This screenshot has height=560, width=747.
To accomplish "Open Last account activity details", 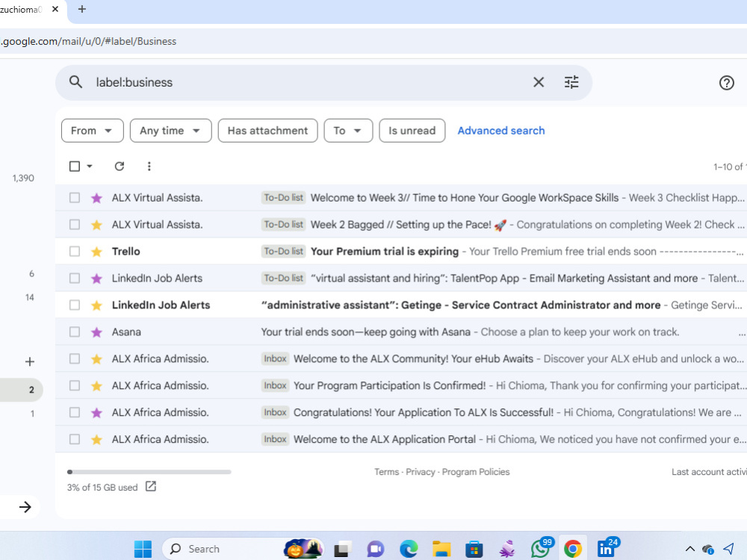I will tap(709, 472).
